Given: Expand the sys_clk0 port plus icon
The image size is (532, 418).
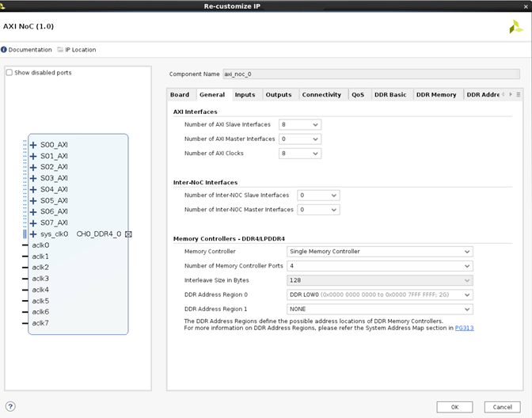Looking at the screenshot, I should coord(33,234).
